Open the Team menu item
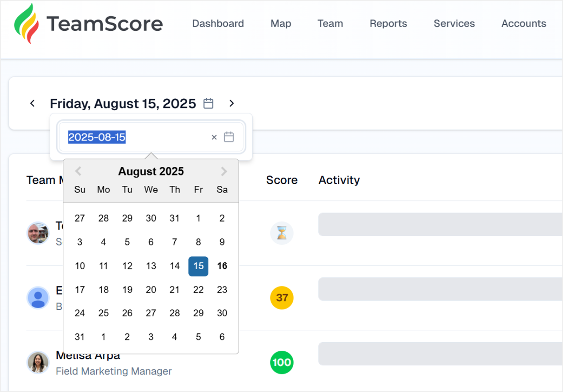The height and width of the screenshot is (392, 563). 330,24
